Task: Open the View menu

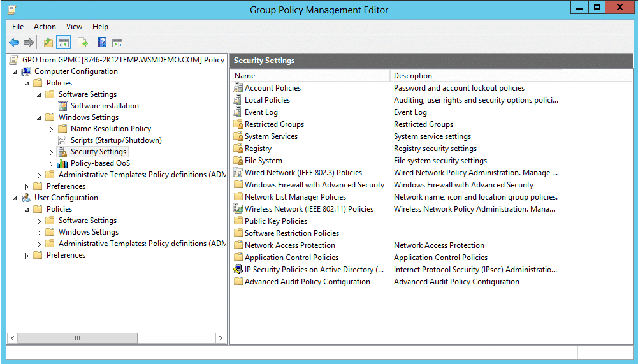Action: point(74,27)
